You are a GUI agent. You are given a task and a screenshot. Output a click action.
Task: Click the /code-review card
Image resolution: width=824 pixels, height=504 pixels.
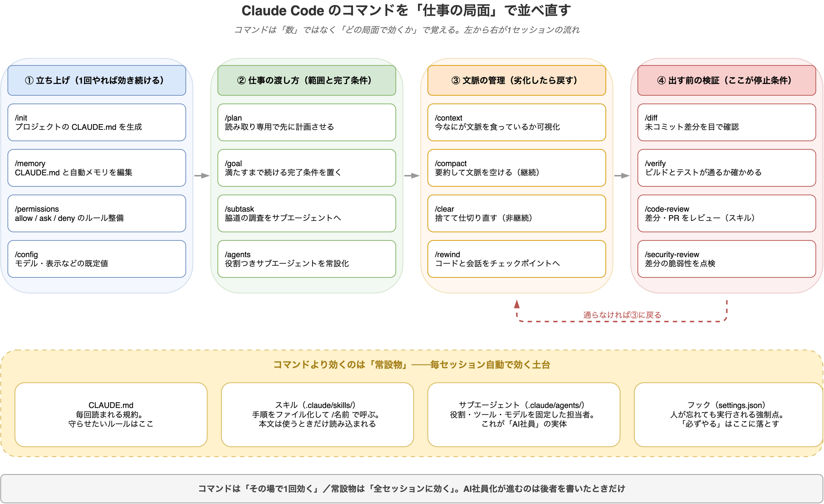[x=727, y=213]
